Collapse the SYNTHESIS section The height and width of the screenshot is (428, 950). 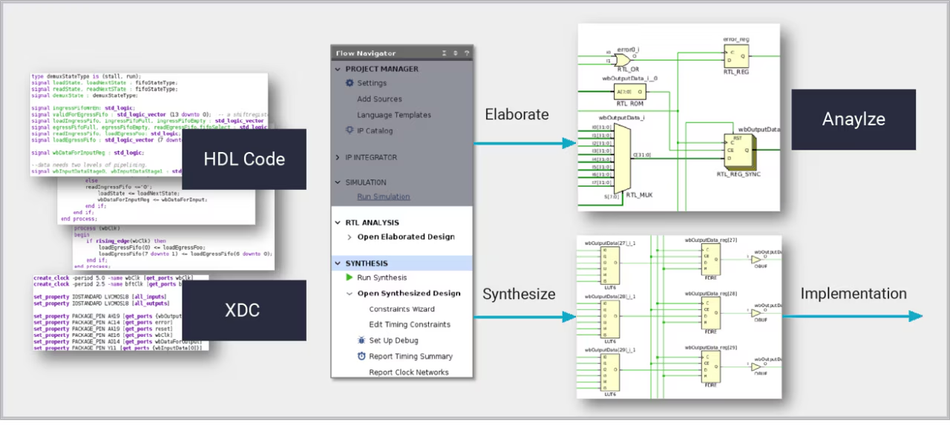[338, 264]
